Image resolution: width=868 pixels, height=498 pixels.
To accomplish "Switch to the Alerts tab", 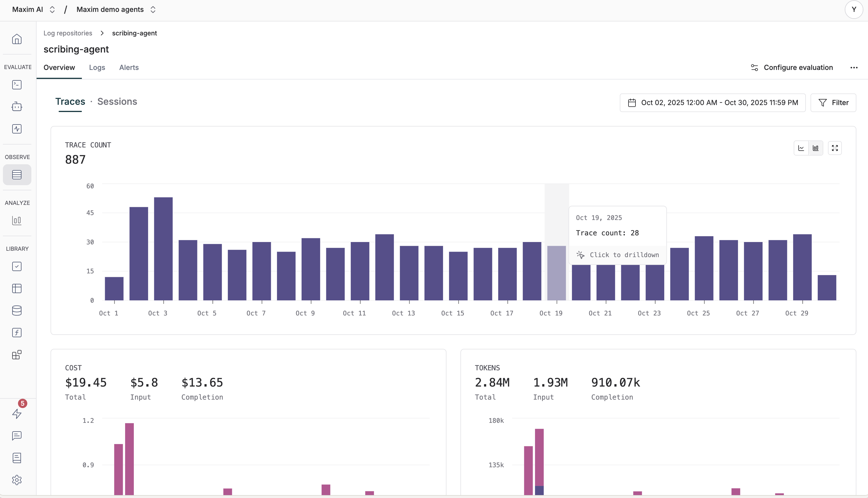I will [129, 67].
